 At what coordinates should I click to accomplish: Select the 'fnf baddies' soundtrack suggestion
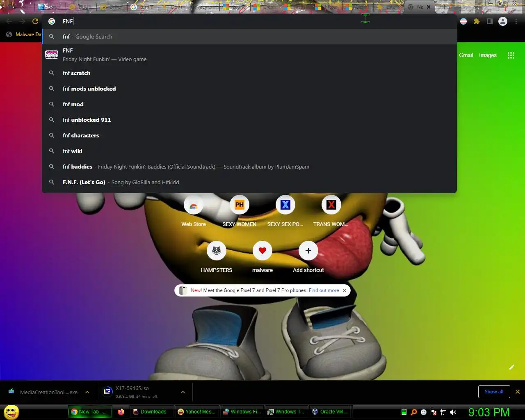249,167
